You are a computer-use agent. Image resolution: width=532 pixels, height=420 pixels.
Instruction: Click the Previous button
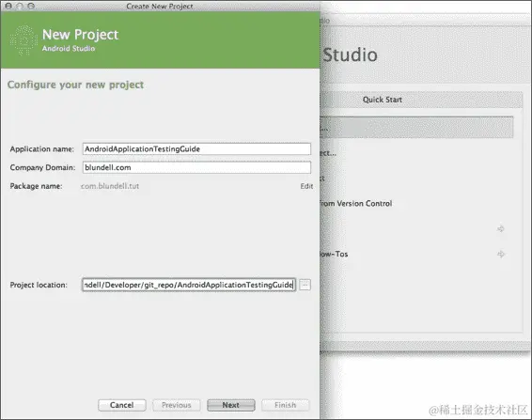click(x=177, y=405)
